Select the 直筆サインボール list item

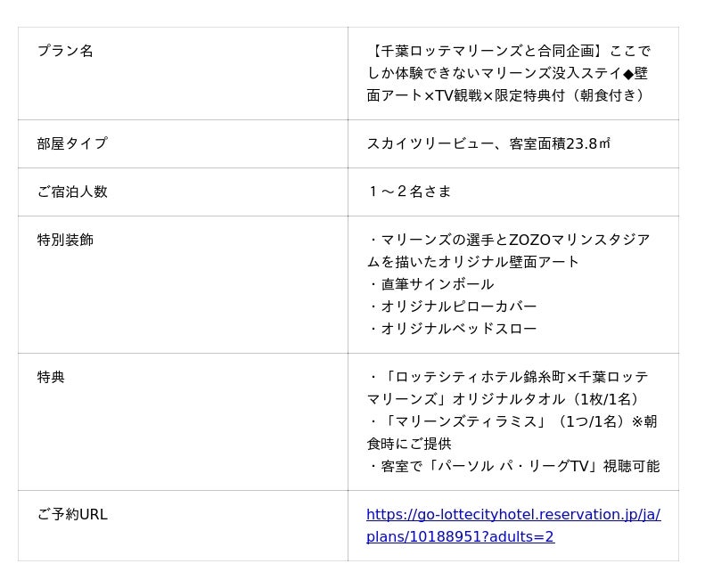(437, 284)
